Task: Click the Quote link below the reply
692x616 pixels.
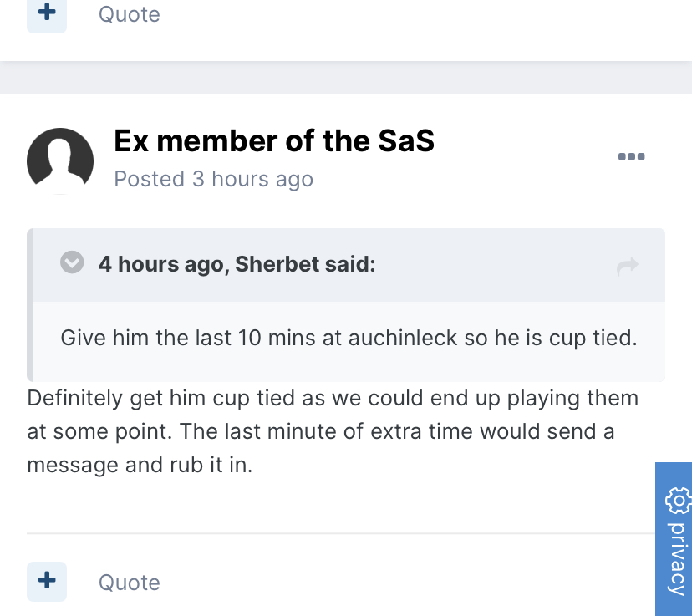Action: (x=129, y=583)
